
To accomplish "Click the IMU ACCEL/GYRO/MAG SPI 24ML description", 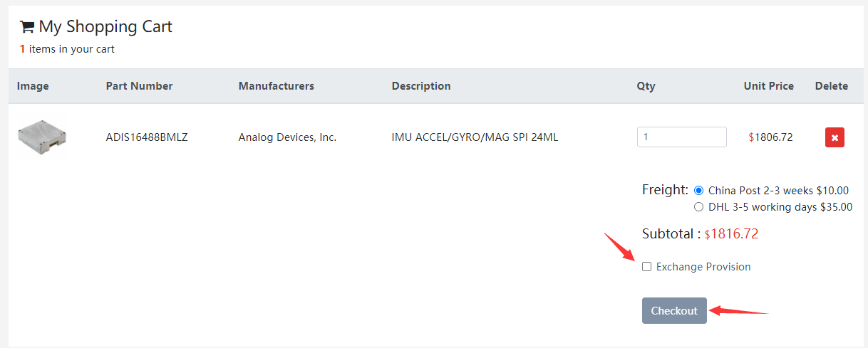I will (x=475, y=137).
